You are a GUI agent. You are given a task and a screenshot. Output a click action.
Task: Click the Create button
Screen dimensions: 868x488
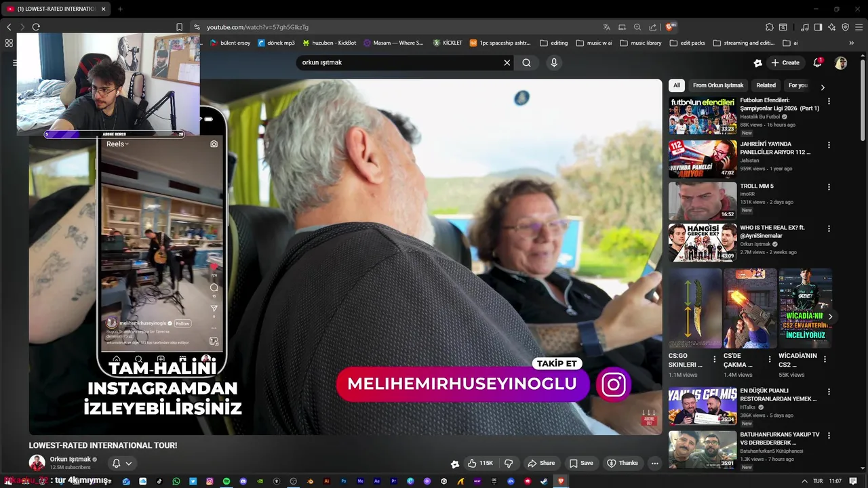pos(785,62)
